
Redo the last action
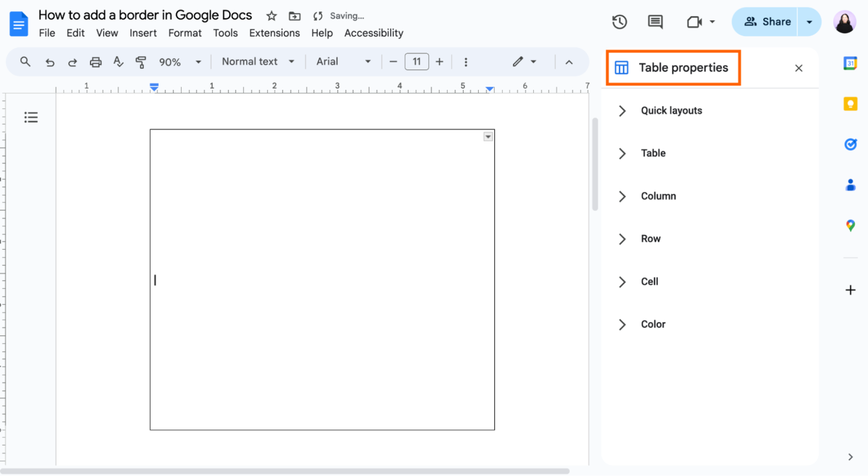pyautogui.click(x=73, y=62)
